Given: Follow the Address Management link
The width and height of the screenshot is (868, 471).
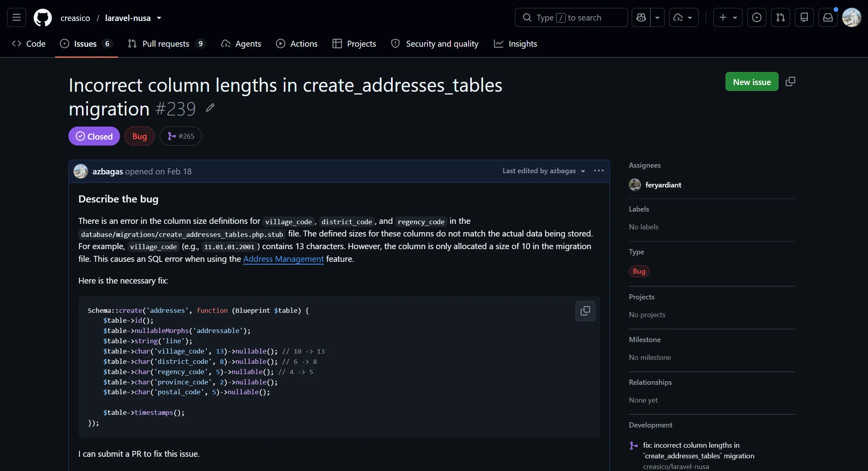Looking at the screenshot, I should coord(283,259).
